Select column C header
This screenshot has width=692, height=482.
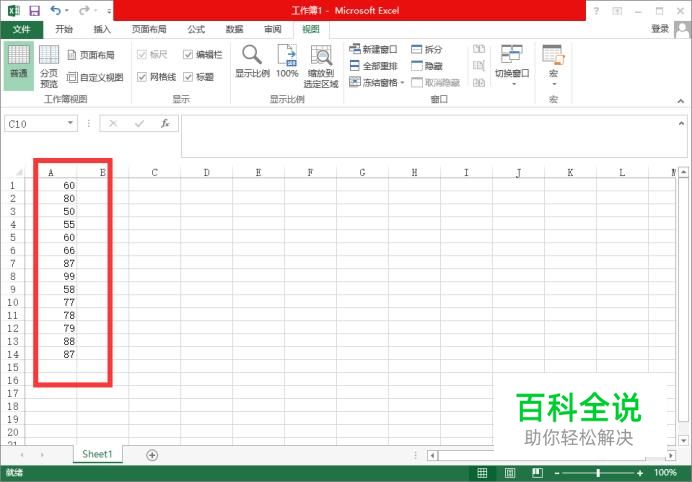(154, 173)
